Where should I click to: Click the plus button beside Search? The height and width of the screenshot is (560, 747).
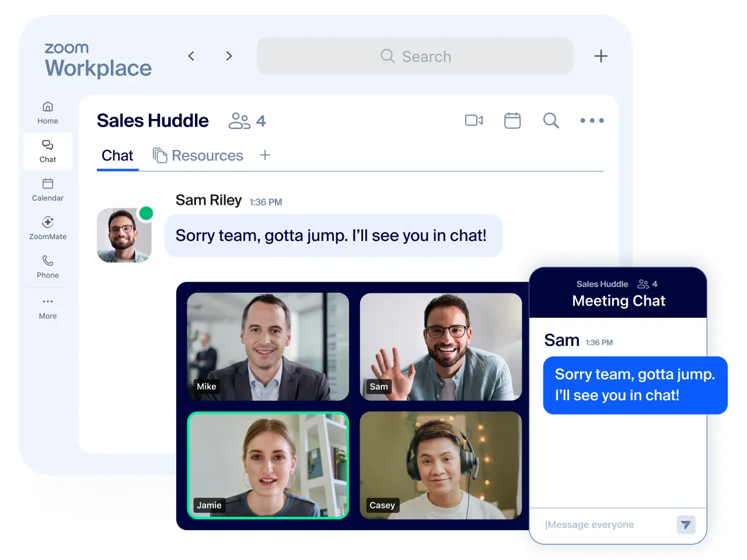pyautogui.click(x=601, y=56)
